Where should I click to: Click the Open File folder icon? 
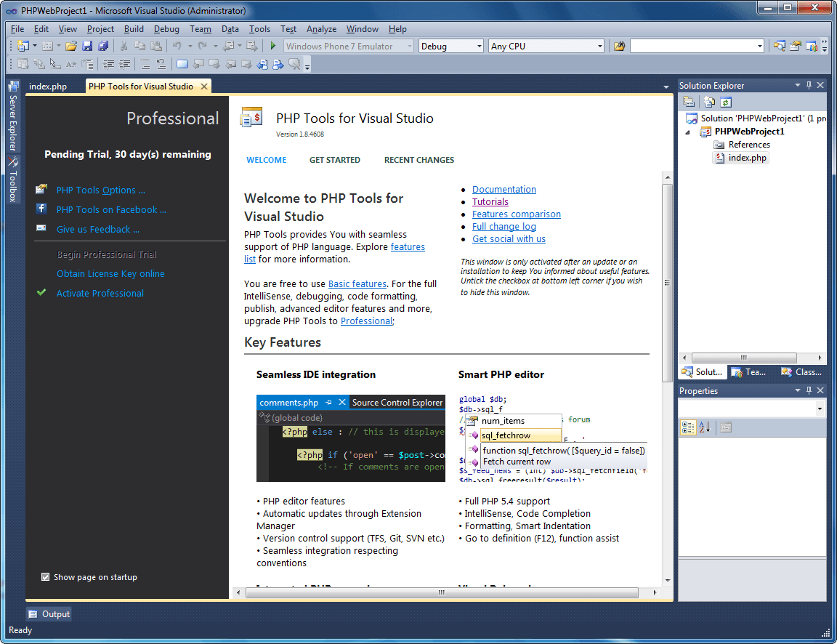click(x=71, y=47)
